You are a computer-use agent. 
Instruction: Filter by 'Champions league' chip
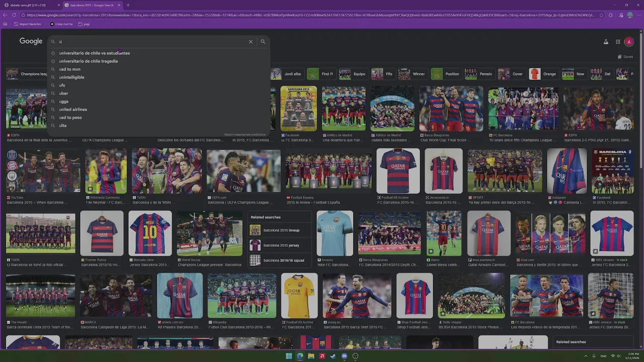tap(27, 74)
